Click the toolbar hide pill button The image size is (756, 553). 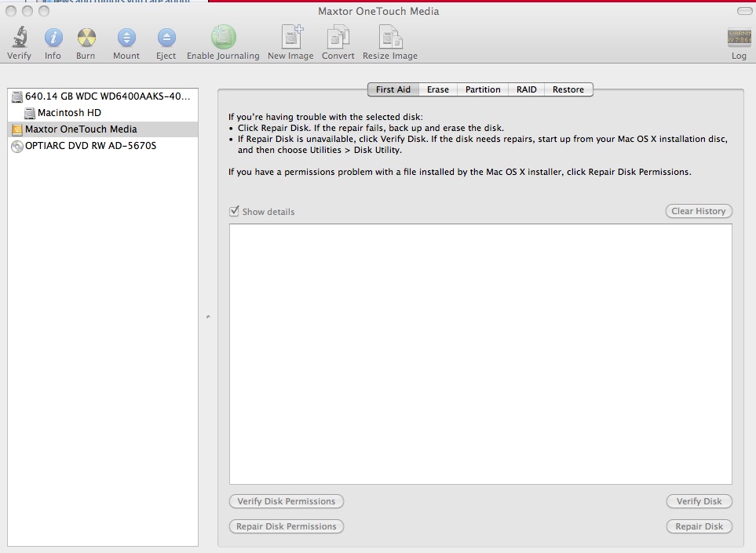[x=744, y=11]
